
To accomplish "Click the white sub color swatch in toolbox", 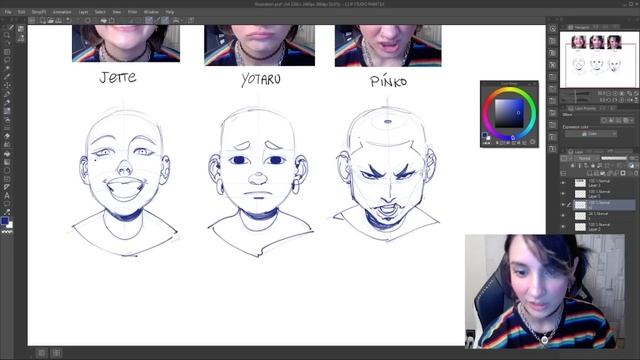I will 10,225.
